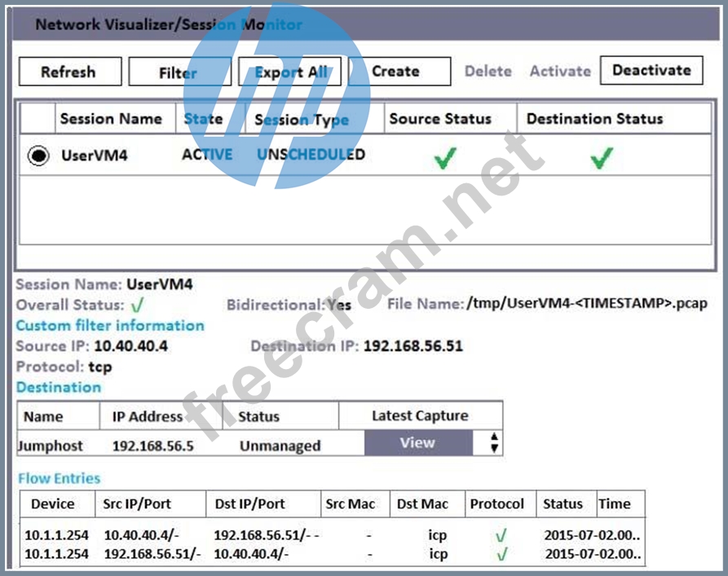Click the Delete option

488,71
